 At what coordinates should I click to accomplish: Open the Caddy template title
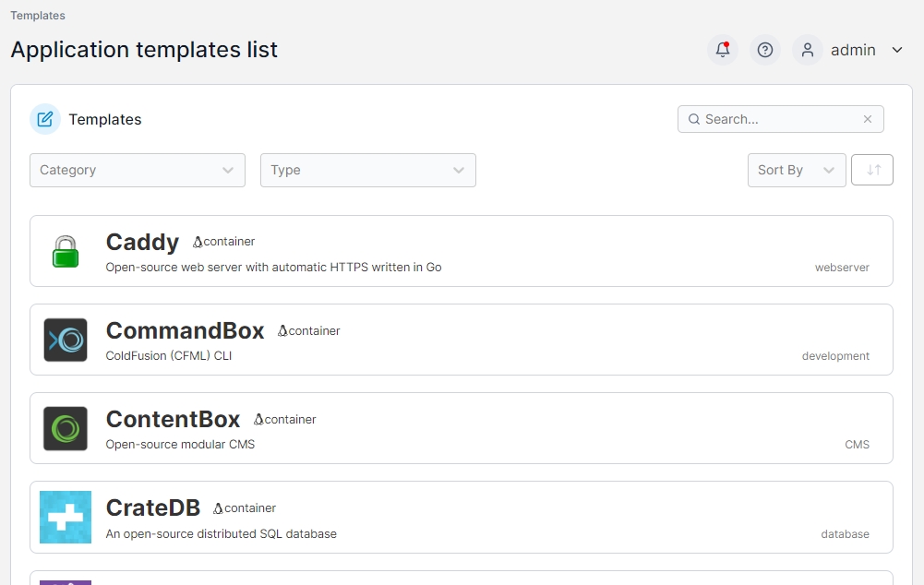tap(142, 242)
